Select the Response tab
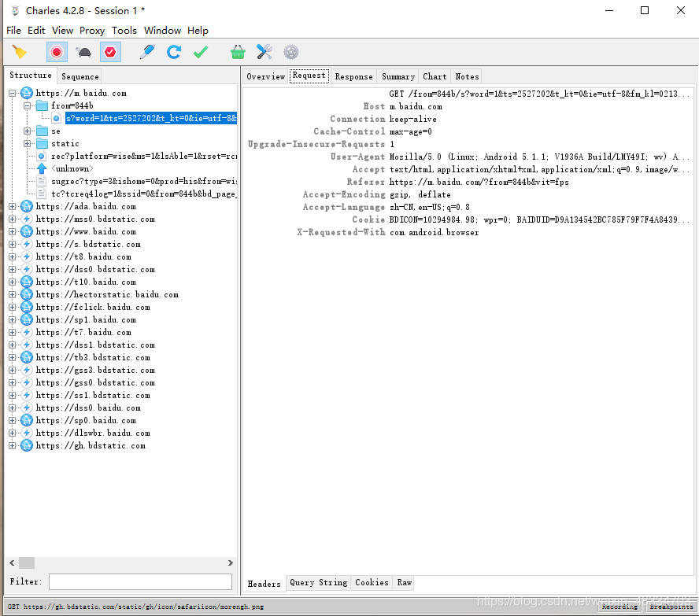Image resolution: width=699 pixels, height=616 pixels. pos(353,76)
